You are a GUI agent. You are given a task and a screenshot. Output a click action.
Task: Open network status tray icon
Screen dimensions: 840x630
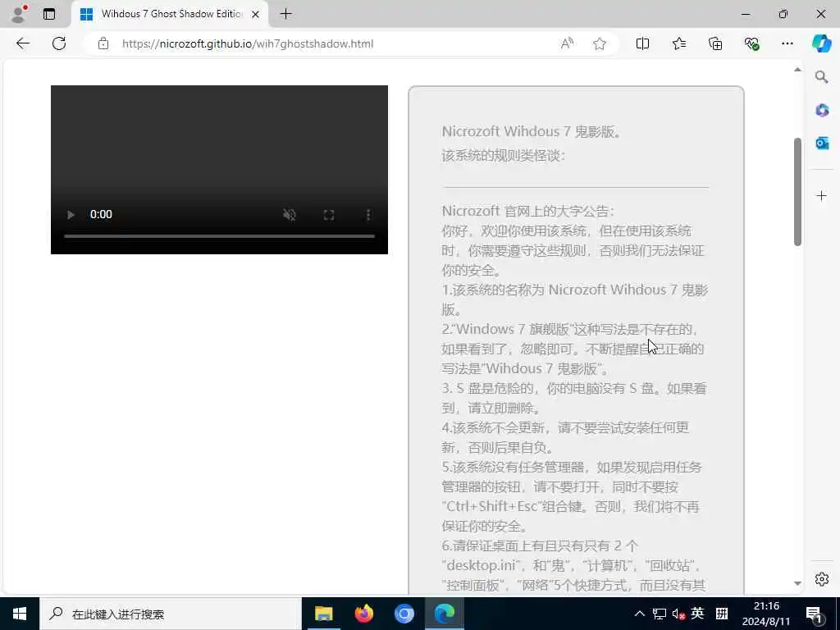[x=660, y=614]
